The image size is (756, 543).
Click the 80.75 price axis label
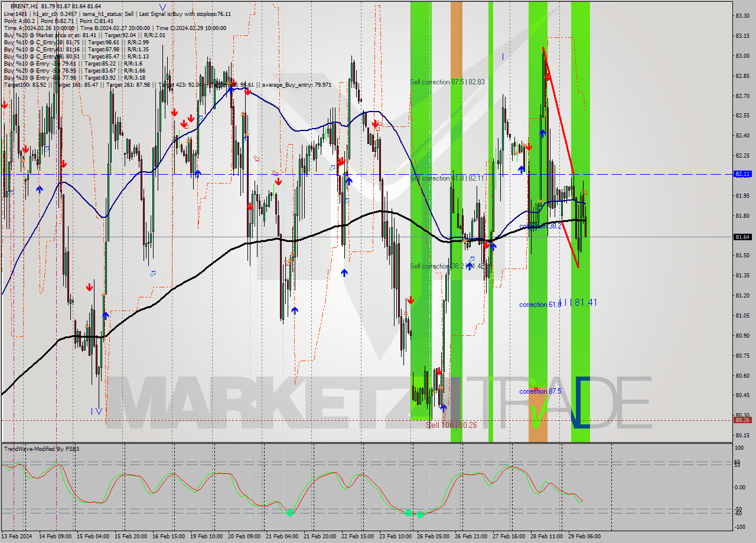[743, 355]
